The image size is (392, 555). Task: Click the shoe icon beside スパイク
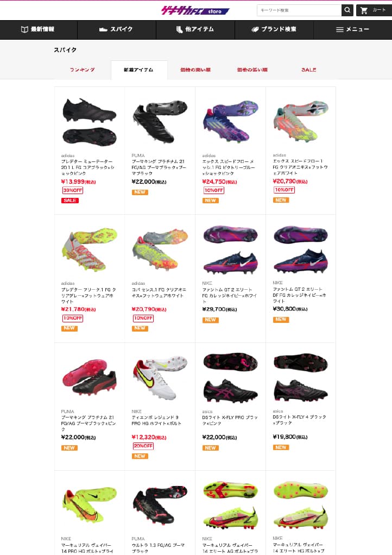pyautogui.click(x=103, y=29)
